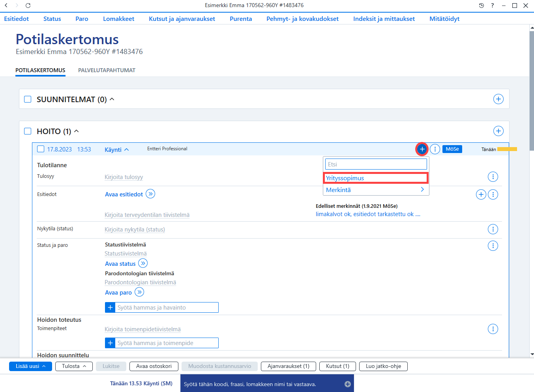Click Ajanvaraukset (1) button
This screenshot has height=392, width=534.
(x=289, y=366)
